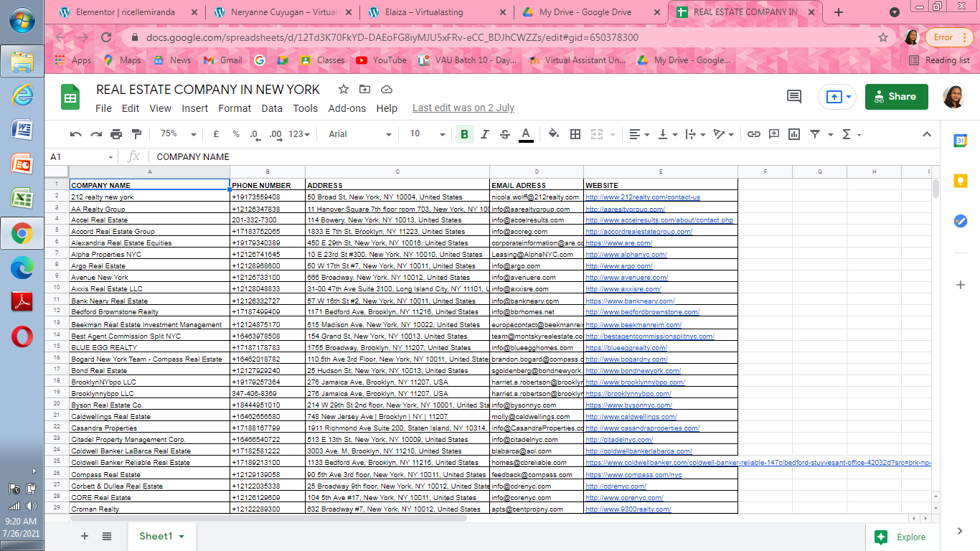Show all sheets list icon

coord(107,536)
